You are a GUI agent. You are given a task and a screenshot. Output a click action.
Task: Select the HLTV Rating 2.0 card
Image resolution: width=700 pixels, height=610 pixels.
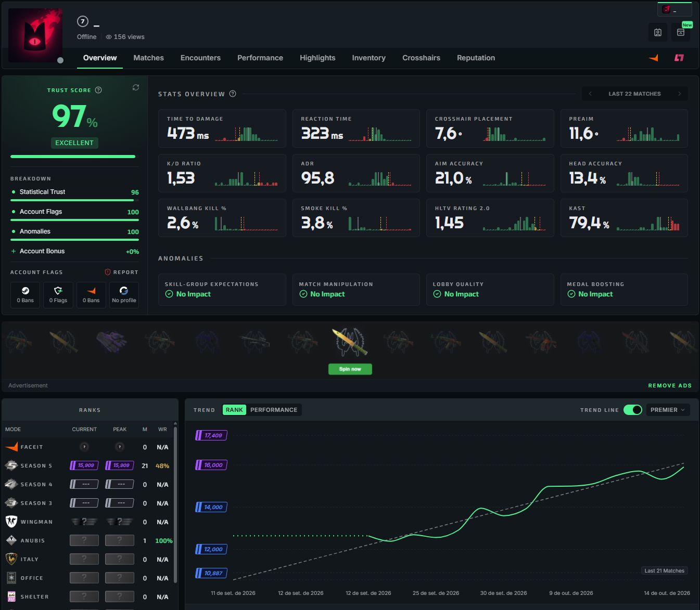coord(490,218)
